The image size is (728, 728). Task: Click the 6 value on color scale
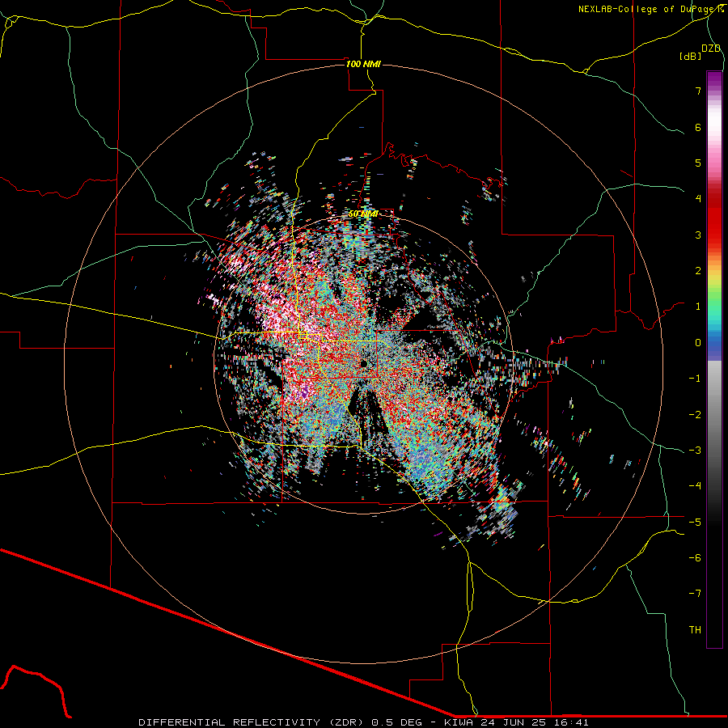698,127
